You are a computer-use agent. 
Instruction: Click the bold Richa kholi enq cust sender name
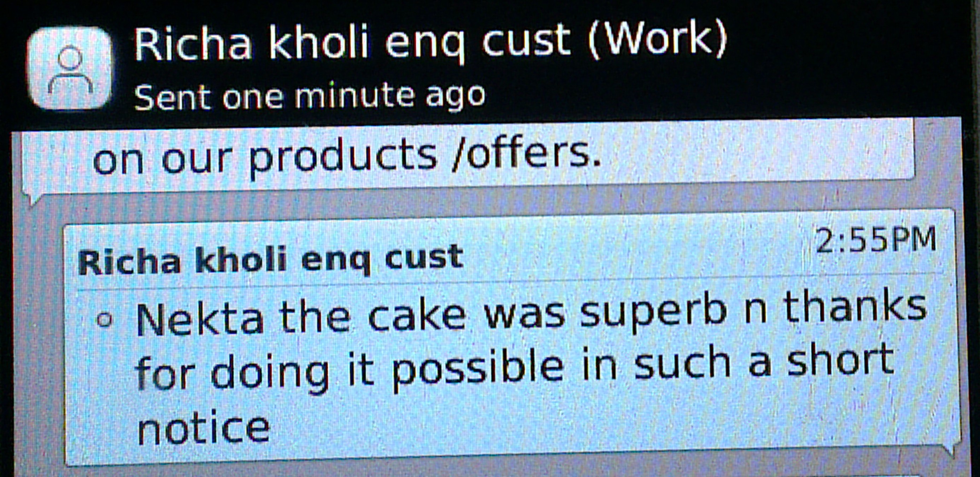(x=271, y=260)
